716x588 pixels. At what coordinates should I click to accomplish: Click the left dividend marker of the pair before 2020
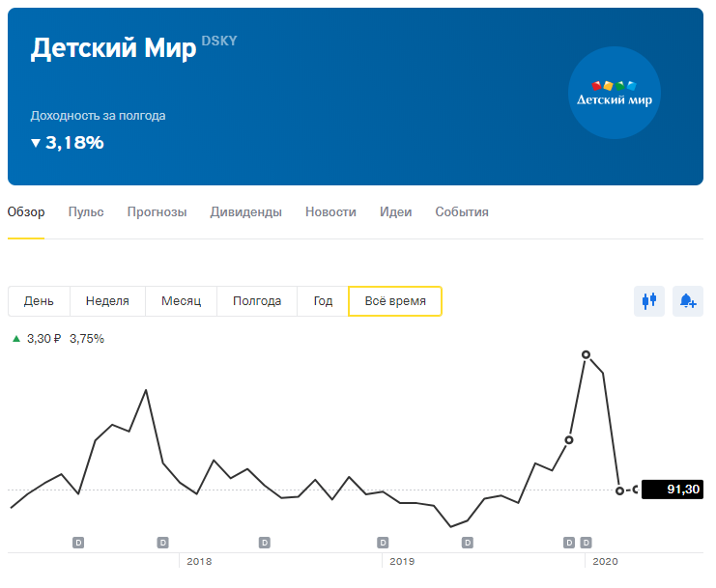tap(569, 543)
